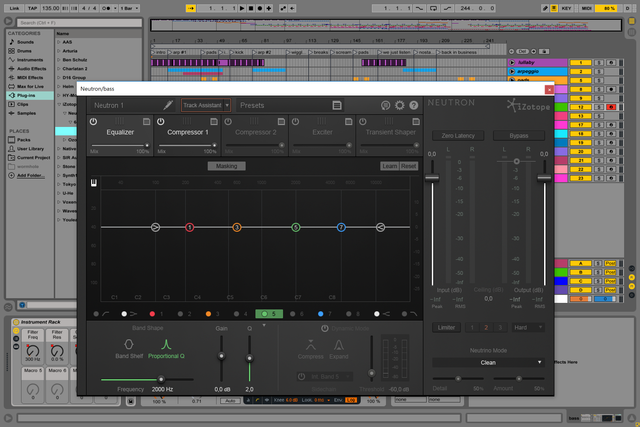
Task: Toggle Compressor 1 module power button
Action: click(161, 122)
